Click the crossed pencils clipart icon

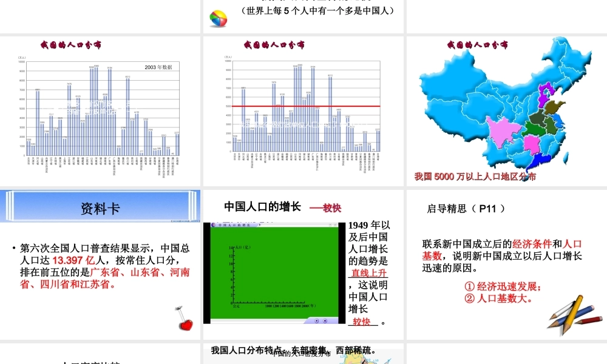575,314
